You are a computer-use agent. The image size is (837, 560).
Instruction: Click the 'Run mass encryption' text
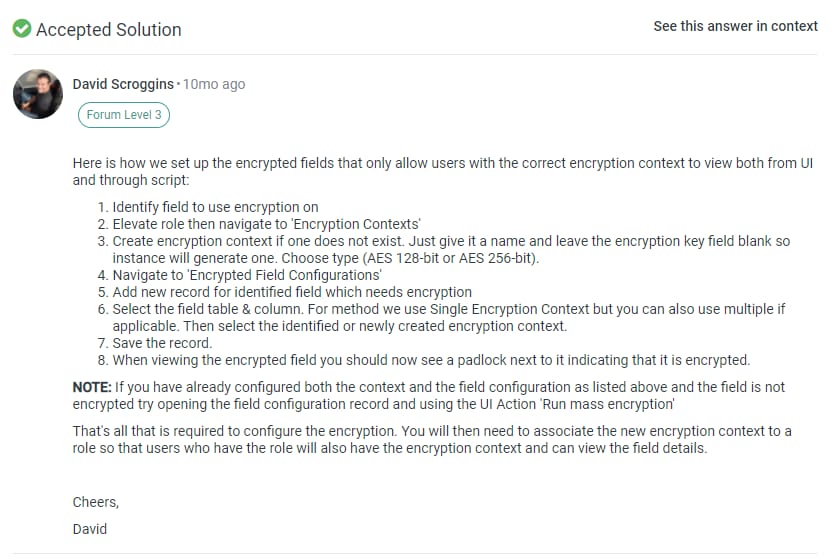pos(609,404)
